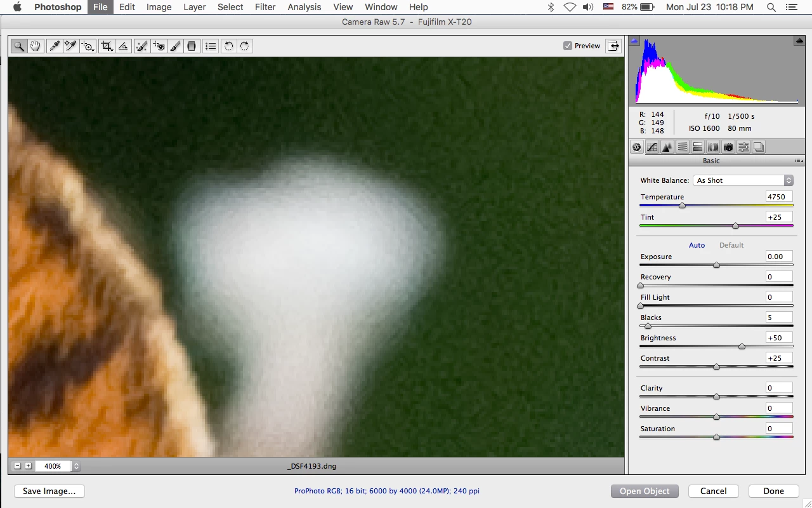Select the Color Sampler tool

(70, 46)
